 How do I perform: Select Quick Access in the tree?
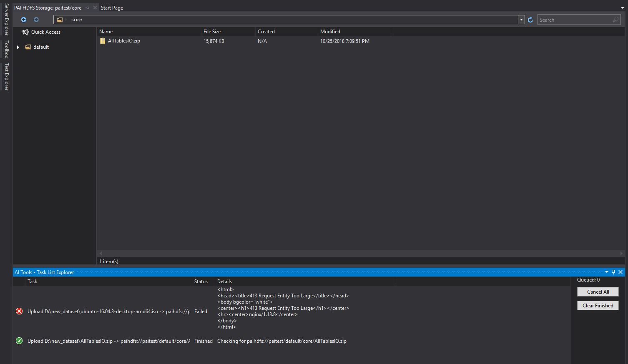[x=46, y=32]
